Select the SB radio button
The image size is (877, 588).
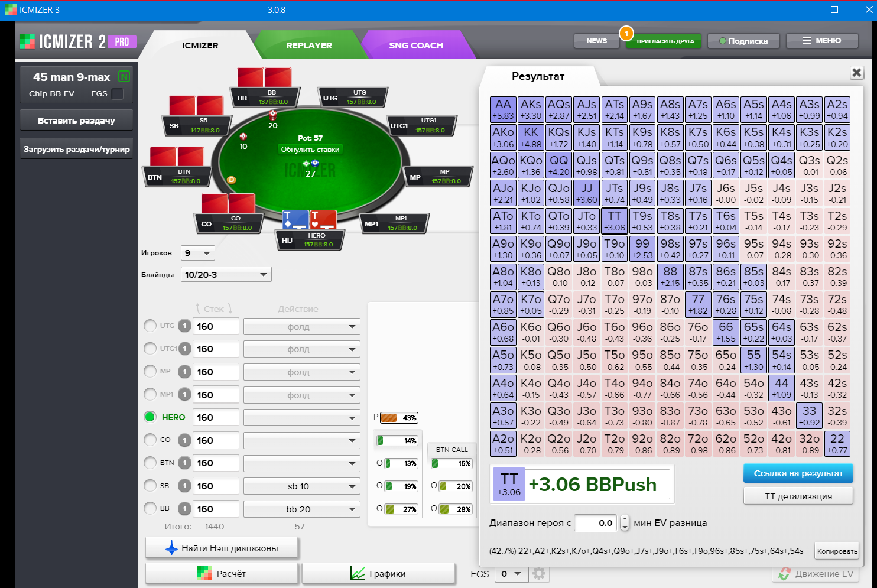[x=150, y=486]
